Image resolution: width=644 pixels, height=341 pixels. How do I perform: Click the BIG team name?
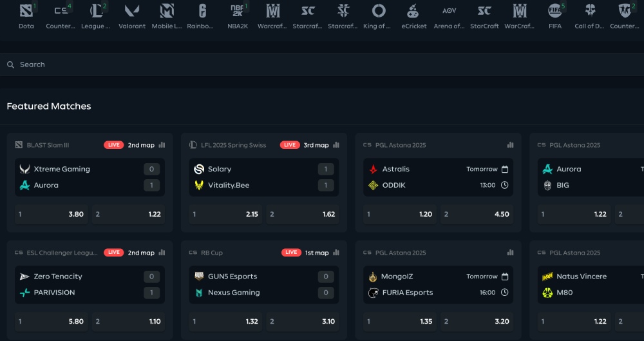[x=562, y=185]
